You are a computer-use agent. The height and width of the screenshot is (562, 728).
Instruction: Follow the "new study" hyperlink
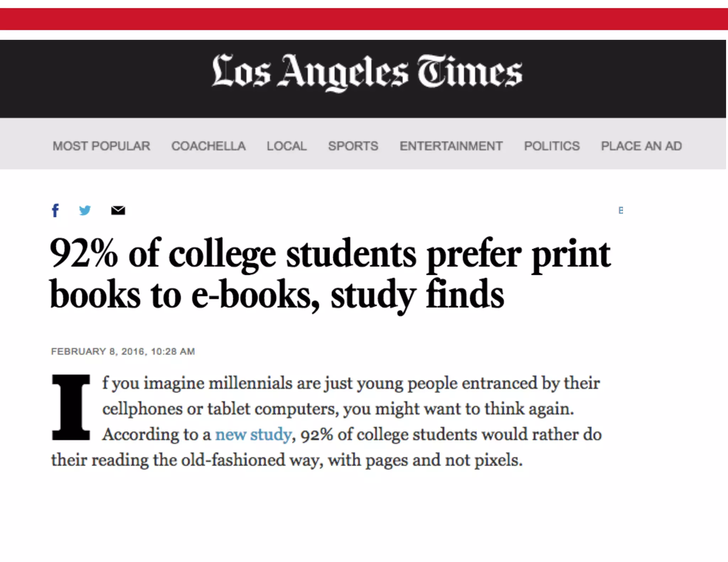click(253, 434)
